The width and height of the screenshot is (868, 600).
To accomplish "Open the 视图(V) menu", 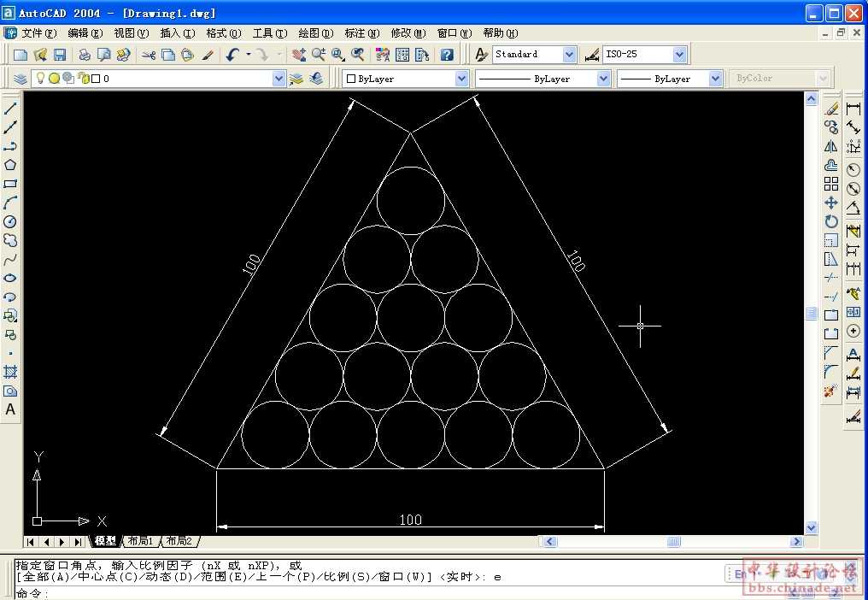I will tap(132, 33).
